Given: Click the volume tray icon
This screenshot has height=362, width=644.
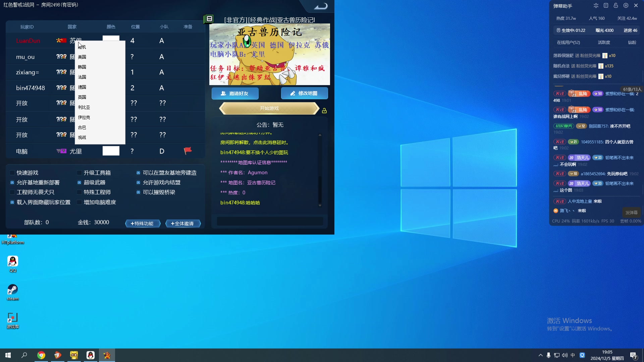Looking at the screenshot, I should pyautogui.click(x=565, y=355).
